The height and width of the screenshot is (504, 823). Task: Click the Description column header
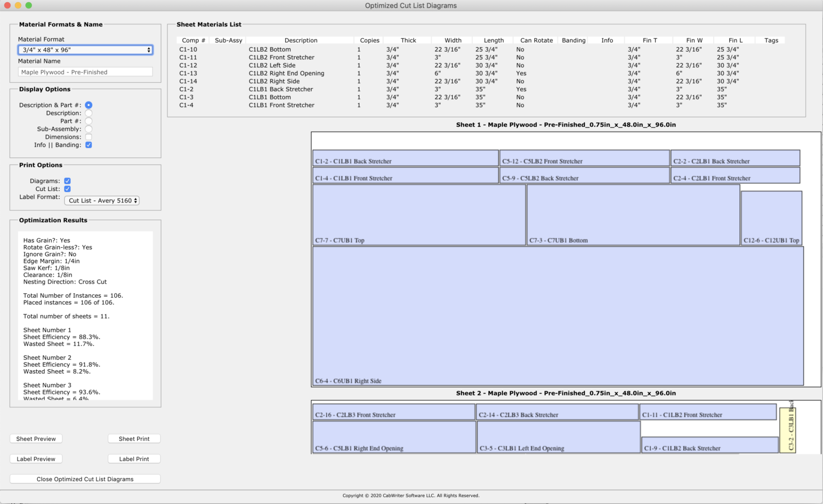click(301, 40)
